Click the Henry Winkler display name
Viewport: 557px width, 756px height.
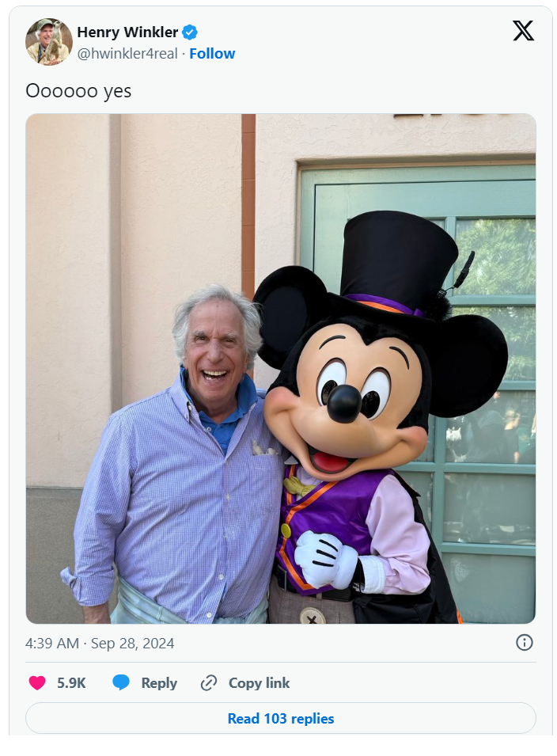[x=127, y=32]
